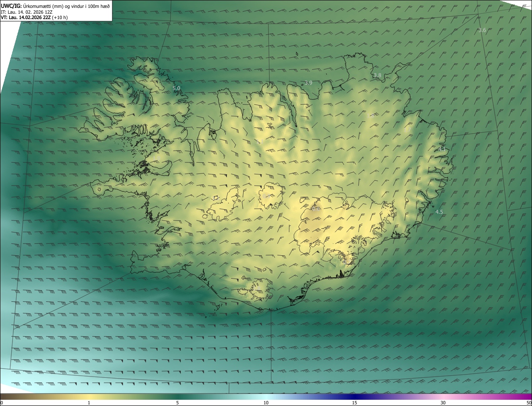This screenshot has height=406, width=532.
Task: Click the 5.0 value label on the map
Action: (x=176, y=88)
